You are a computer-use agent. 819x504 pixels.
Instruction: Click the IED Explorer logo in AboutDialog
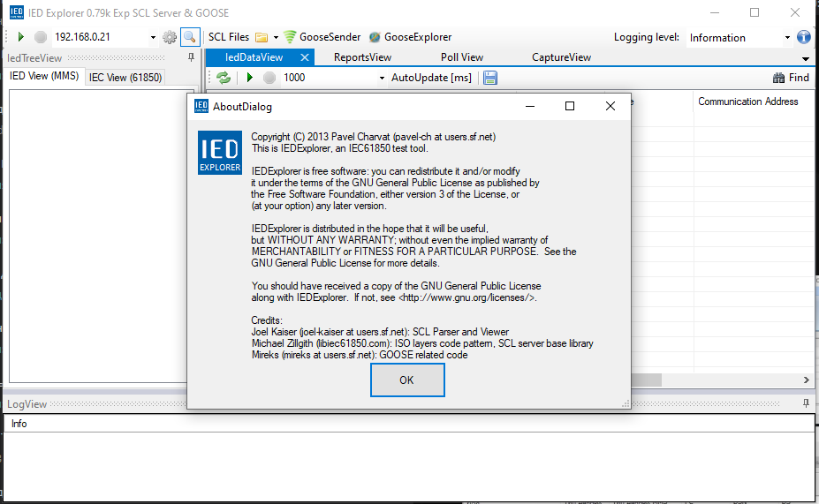[x=220, y=153]
